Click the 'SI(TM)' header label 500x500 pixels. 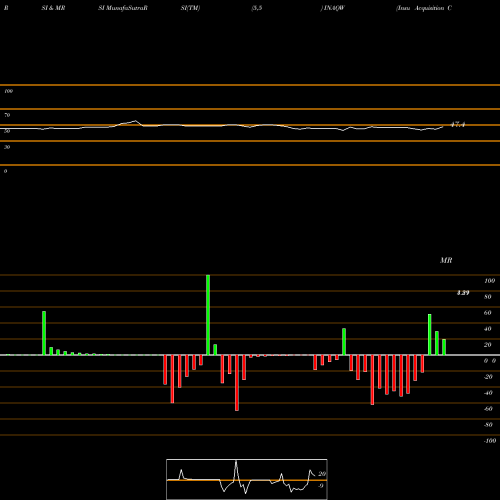(x=190, y=8)
